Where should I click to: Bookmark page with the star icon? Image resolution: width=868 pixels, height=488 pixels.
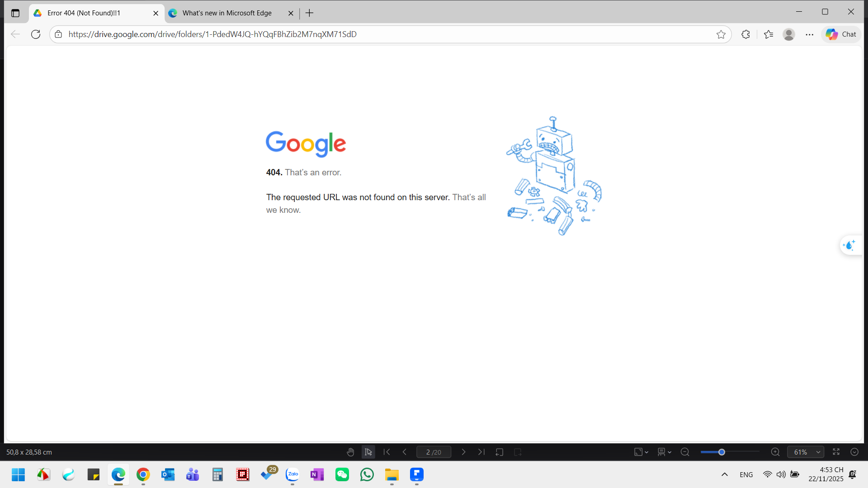721,34
